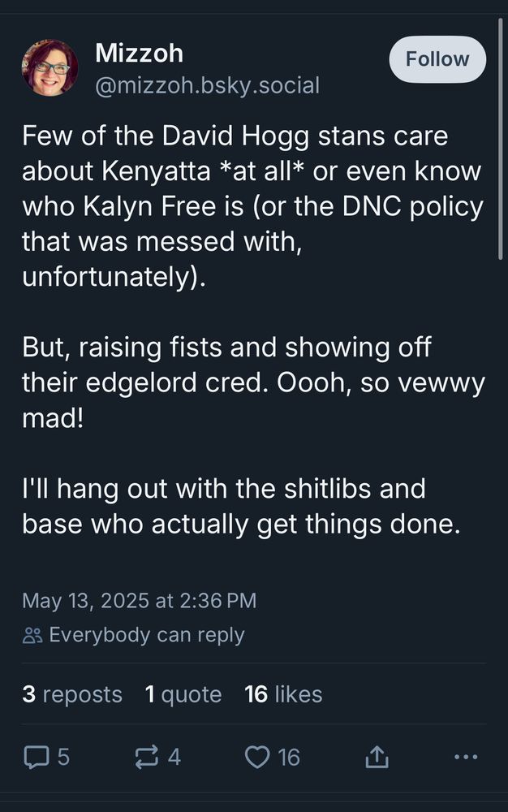Visit the @mizzoh.bsky.social handle
Image resolution: width=508 pixels, height=812 pixels.
click(207, 85)
